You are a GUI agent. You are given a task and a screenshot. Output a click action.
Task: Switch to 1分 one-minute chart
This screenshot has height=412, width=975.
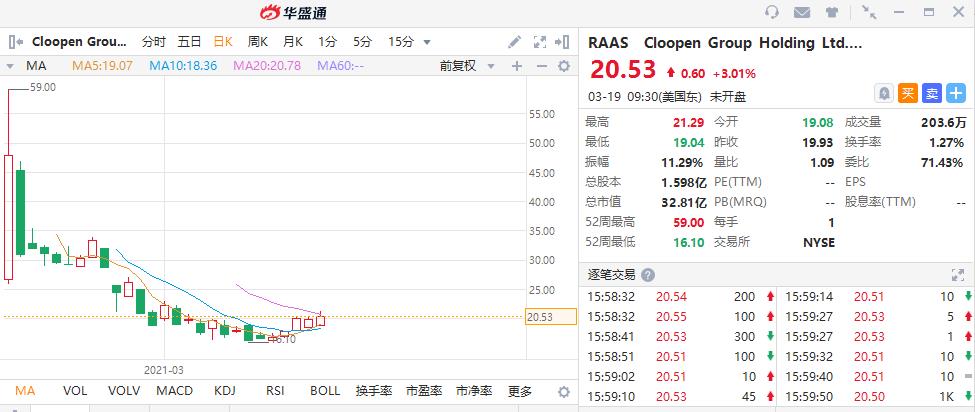pyautogui.click(x=328, y=42)
